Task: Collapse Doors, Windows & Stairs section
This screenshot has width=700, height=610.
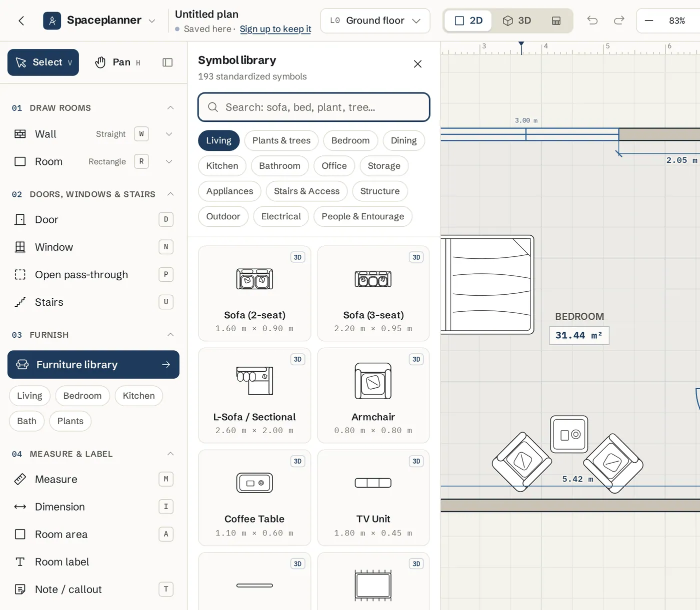Action: (x=170, y=194)
